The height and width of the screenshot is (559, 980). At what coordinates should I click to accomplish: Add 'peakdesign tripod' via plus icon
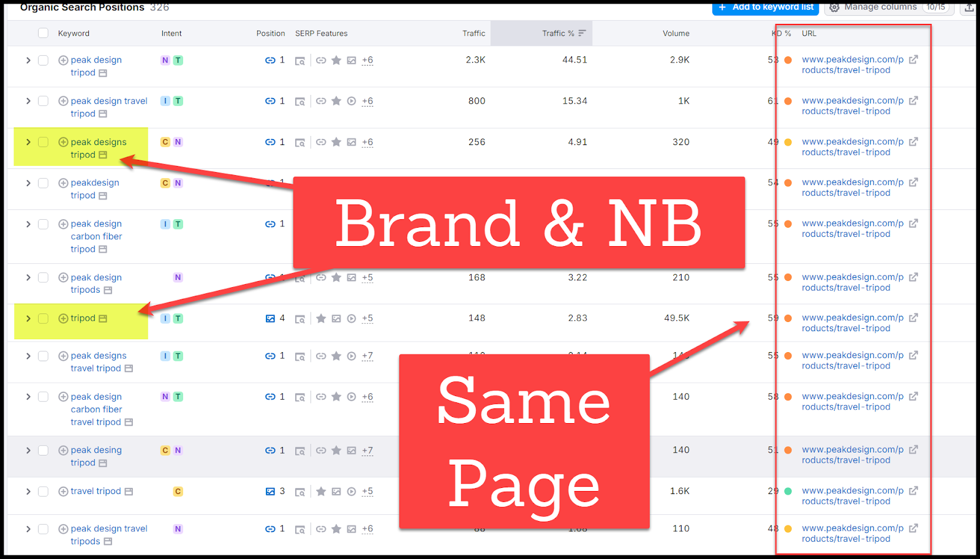point(63,183)
